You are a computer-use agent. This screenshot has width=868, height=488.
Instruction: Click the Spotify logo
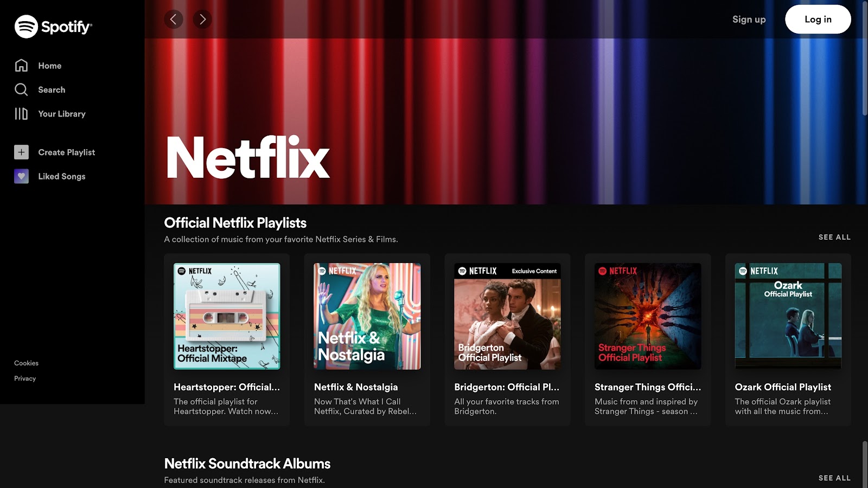click(53, 26)
